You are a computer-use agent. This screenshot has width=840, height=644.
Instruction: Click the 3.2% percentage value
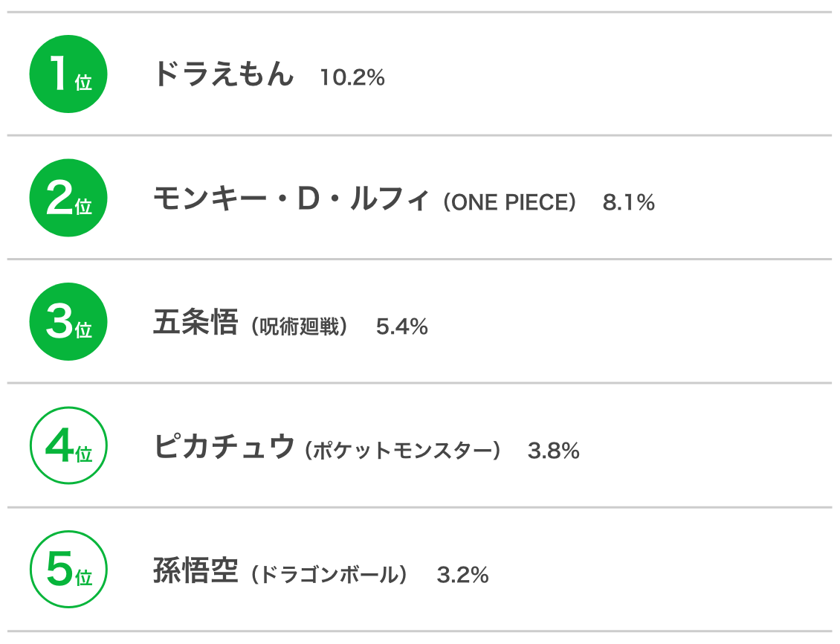(x=462, y=575)
